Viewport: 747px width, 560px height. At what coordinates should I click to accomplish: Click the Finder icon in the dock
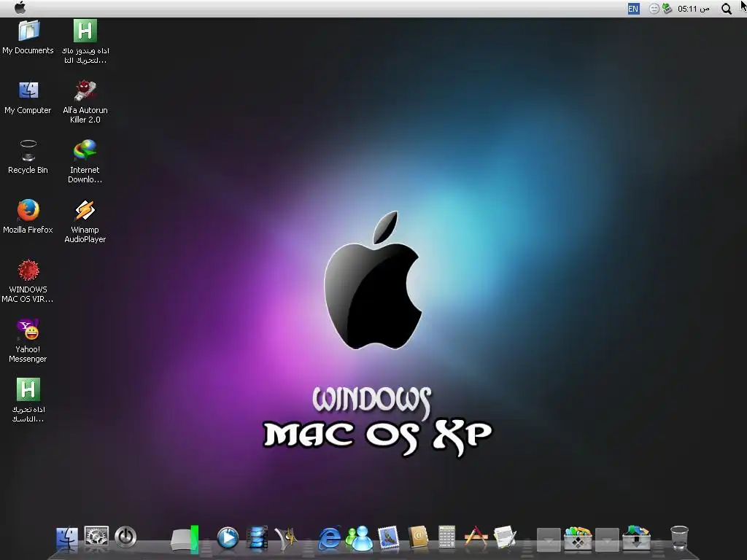click(x=66, y=538)
